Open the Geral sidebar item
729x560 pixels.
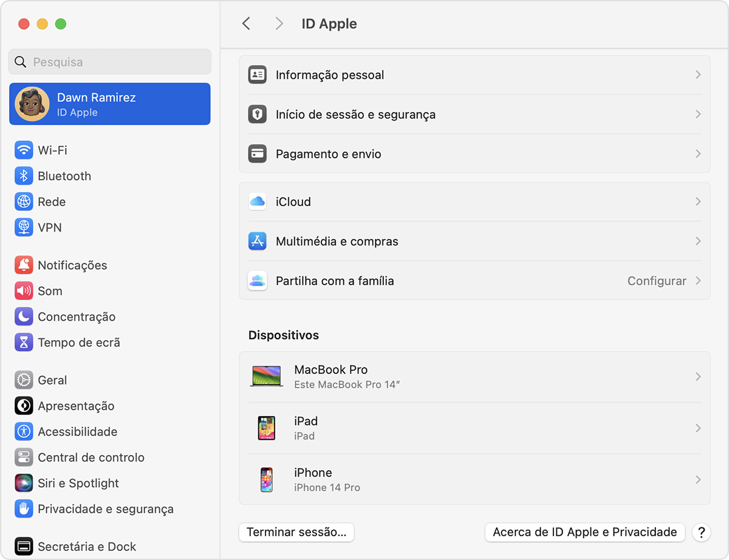[52, 380]
